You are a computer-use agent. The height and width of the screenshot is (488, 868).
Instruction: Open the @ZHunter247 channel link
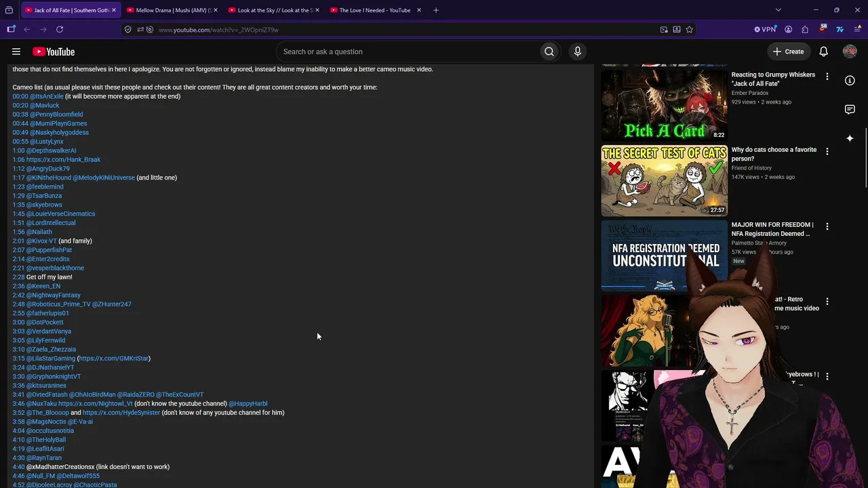coord(112,304)
